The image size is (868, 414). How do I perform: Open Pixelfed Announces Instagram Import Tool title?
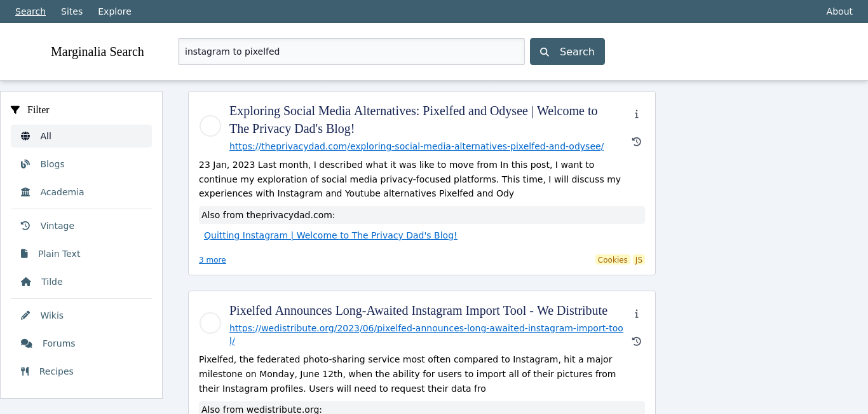[x=418, y=310]
